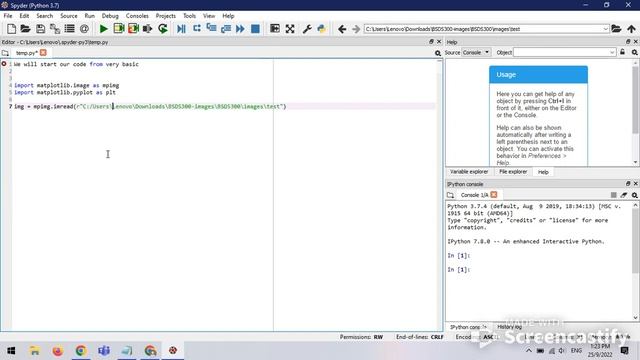
Task: Undock the Editor pane
Action: [x=431, y=42]
